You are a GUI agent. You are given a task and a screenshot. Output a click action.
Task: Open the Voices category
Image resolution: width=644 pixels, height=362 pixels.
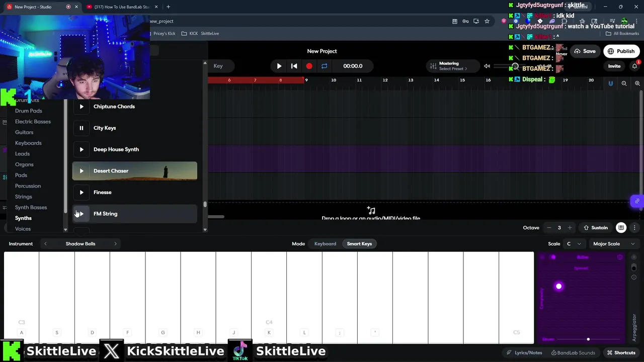point(23,229)
